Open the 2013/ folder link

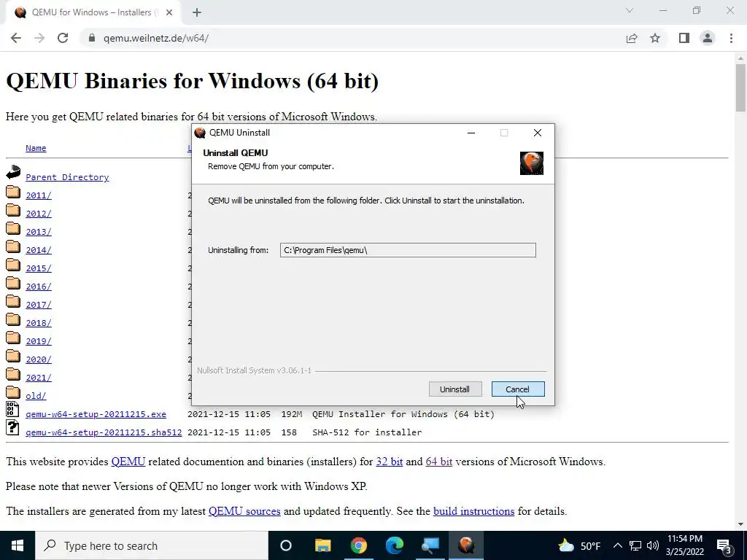click(x=38, y=232)
